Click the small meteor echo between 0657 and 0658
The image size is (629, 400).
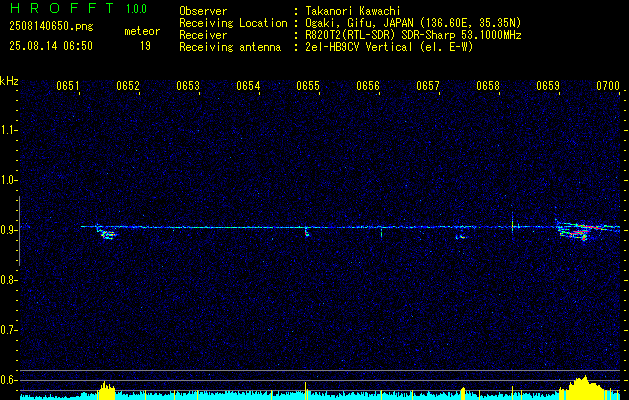(461, 237)
